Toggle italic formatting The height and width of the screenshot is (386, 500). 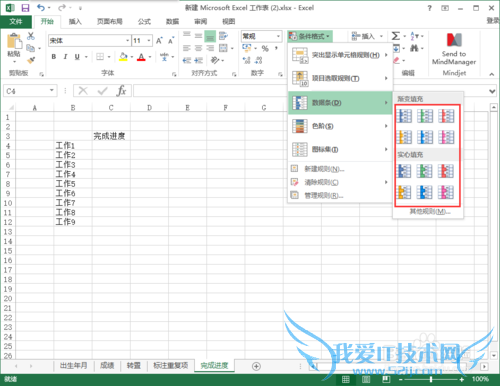click(65, 57)
